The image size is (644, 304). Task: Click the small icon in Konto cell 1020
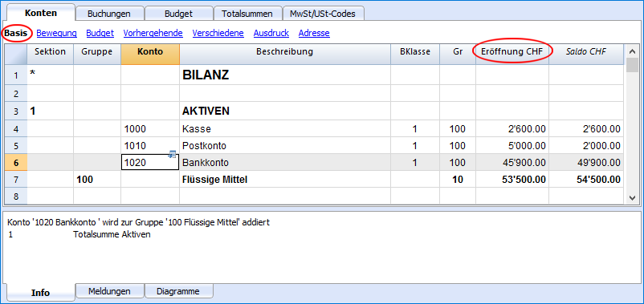tap(173, 155)
